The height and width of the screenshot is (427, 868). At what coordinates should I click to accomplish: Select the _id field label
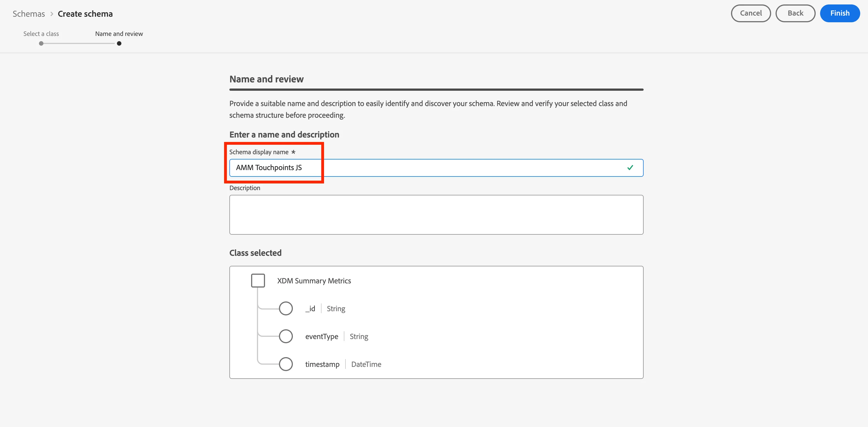click(310, 309)
